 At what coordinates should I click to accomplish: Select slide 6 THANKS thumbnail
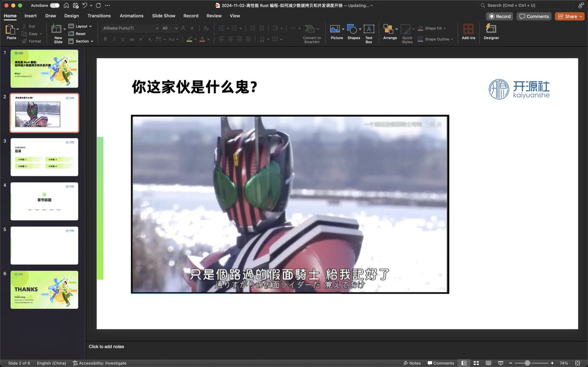pos(44,290)
